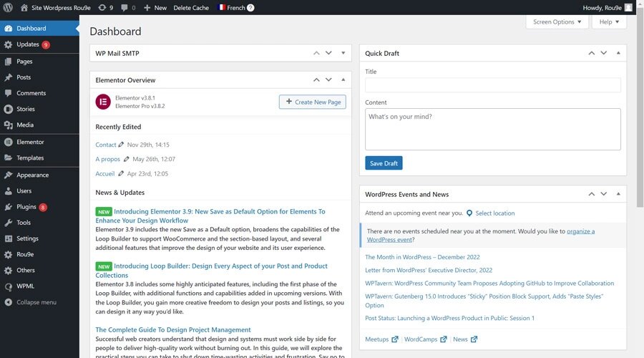Open the Meetups link
The height and width of the screenshot is (358, 644).
click(376, 339)
